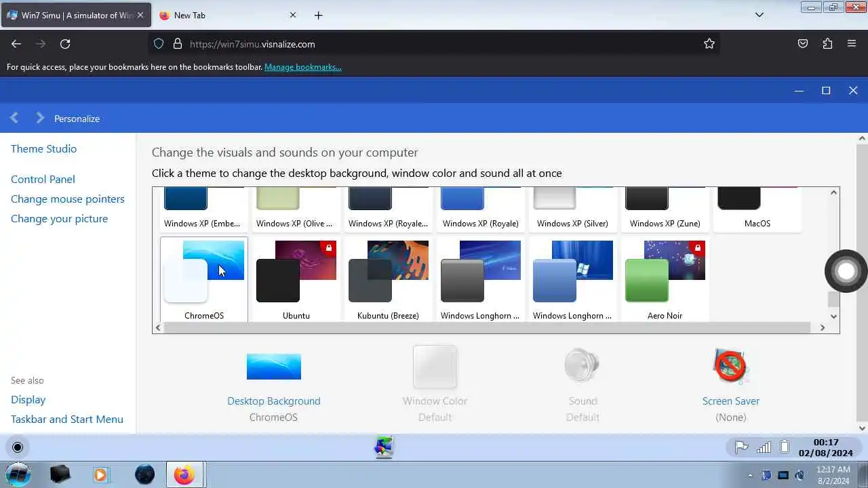Open Firefox extensions icon
This screenshot has width=868, height=488.
click(x=827, y=43)
